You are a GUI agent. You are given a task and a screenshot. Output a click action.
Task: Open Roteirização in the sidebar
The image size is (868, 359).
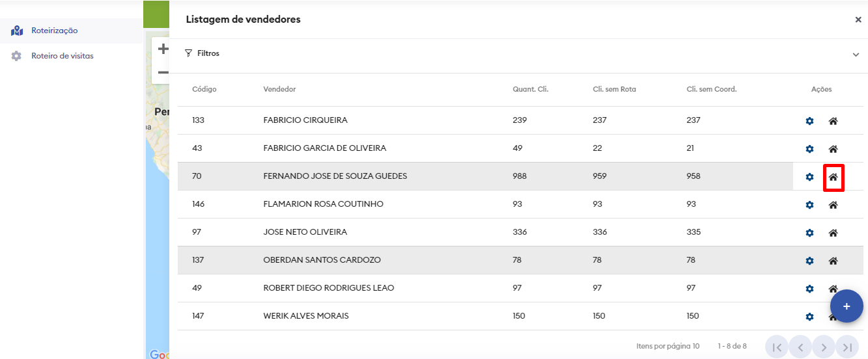coord(54,31)
